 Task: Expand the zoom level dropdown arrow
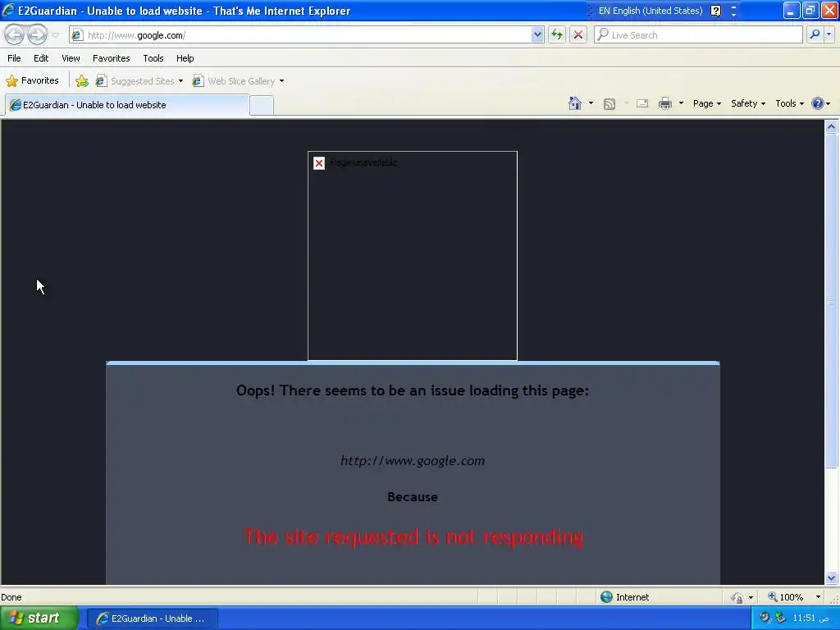[818, 597]
